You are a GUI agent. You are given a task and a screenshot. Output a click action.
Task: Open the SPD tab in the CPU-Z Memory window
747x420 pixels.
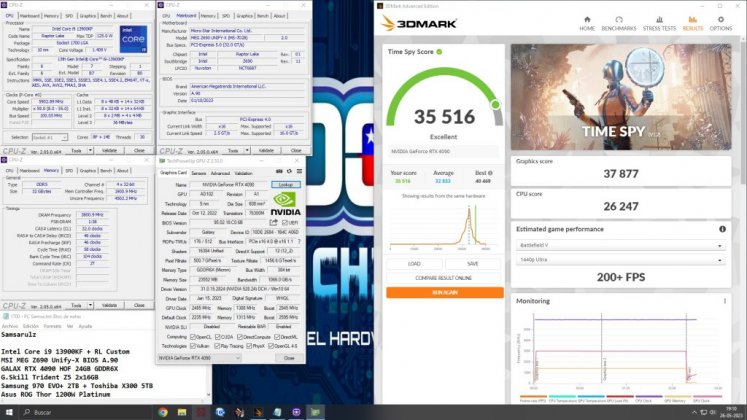pos(69,170)
